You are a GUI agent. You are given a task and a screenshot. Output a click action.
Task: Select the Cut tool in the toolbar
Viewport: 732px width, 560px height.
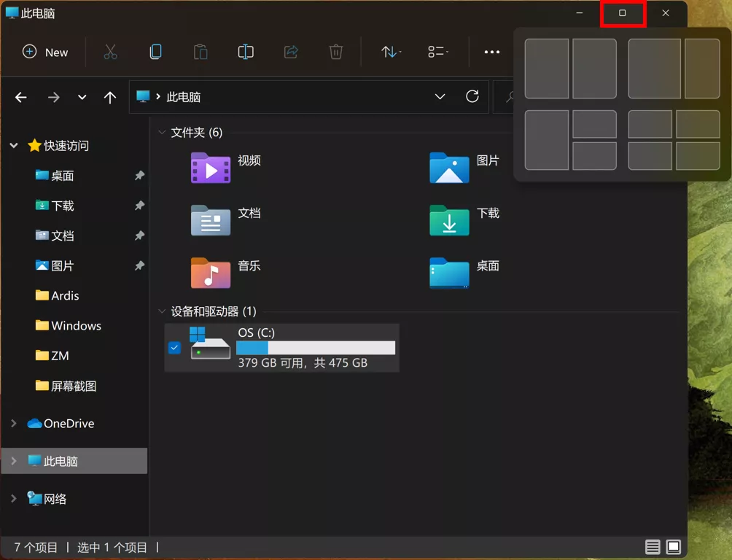click(x=156, y=52)
